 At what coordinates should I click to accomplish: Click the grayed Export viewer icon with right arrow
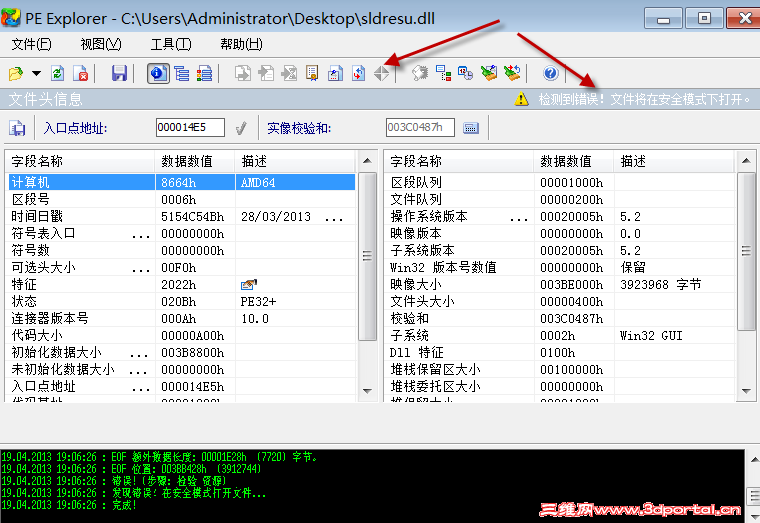242,74
